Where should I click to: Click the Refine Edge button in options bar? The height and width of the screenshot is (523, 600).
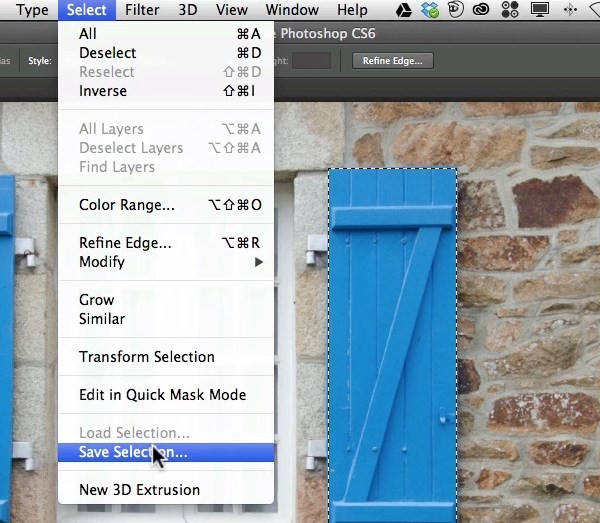point(393,61)
